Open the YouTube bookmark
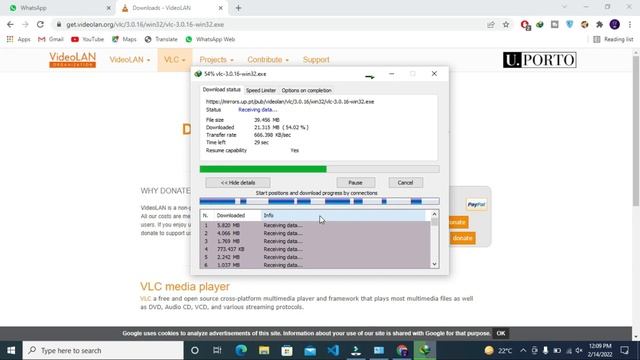The image size is (640, 360). pyautogui.click(x=87, y=39)
